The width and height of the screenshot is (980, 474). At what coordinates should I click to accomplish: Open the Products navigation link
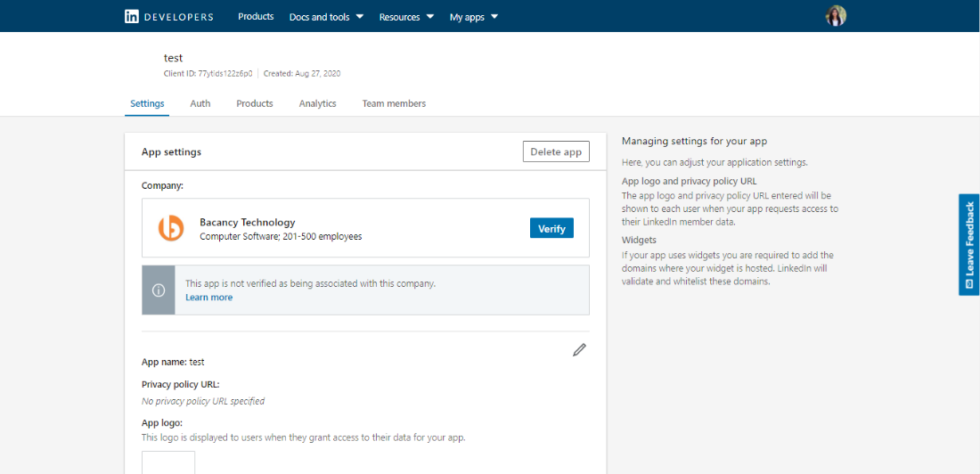(x=256, y=16)
